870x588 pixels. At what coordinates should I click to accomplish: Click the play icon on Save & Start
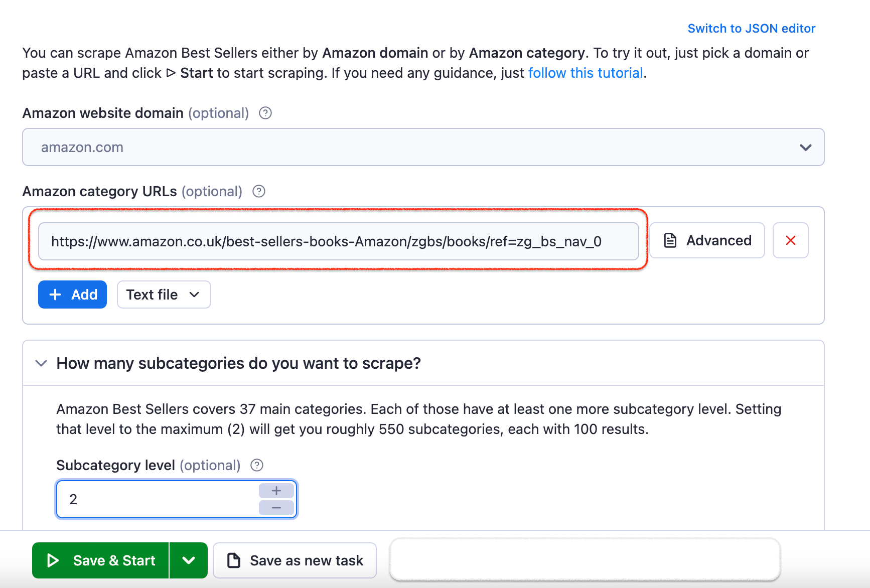tap(53, 560)
